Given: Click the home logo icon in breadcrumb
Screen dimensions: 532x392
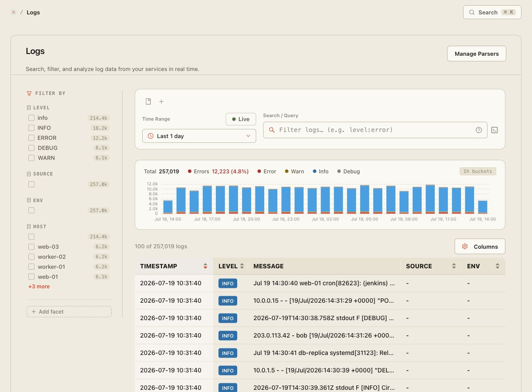Looking at the screenshot, I should (x=14, y=12).
